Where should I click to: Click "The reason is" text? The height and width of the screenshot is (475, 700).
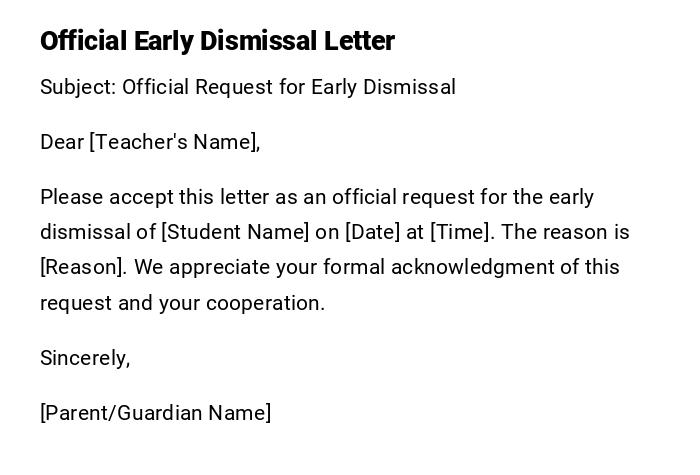tap(565, 232)
